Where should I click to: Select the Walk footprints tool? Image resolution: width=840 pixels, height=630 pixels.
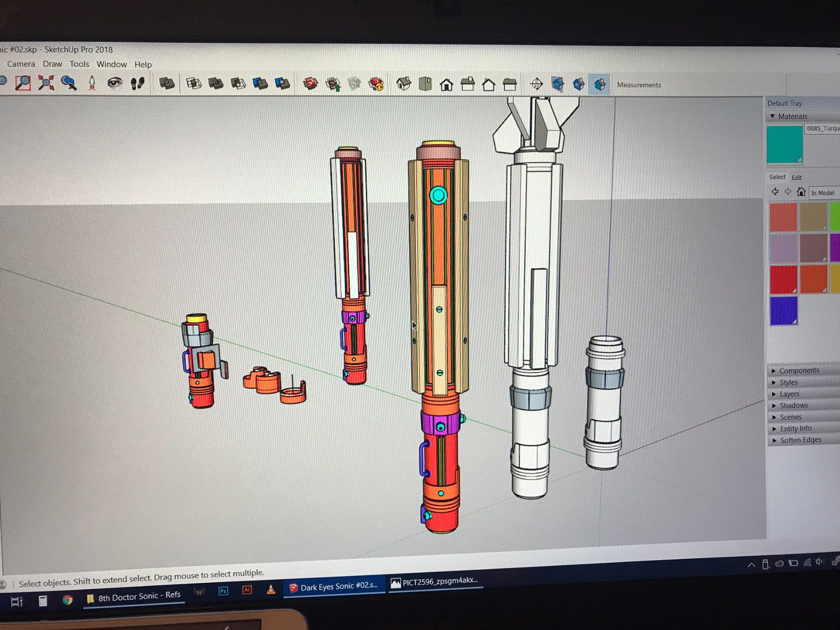tap(137, 84)
